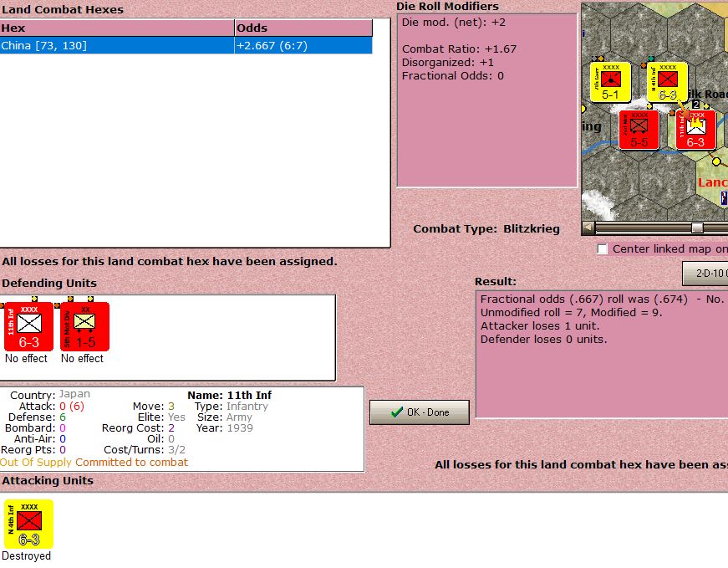
Task: Click the 2-D-10 button
Action: [705, 274]
